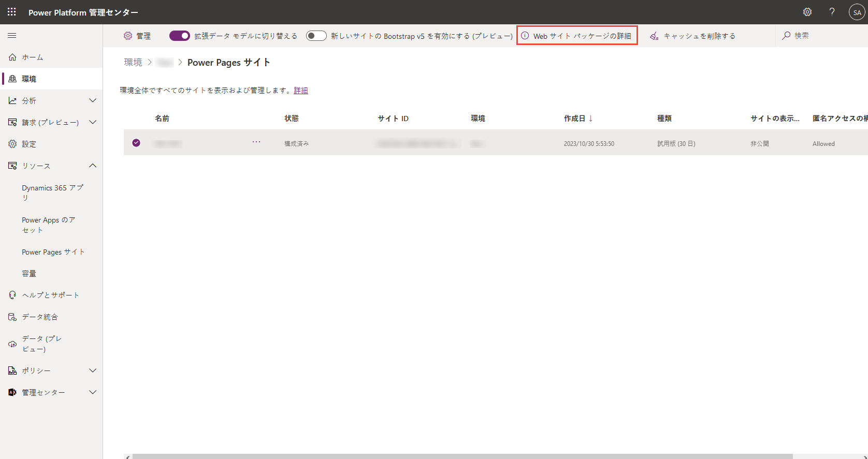
Task: Click the 2023/10/30 5:53:50 date cell
Action: 589,144
